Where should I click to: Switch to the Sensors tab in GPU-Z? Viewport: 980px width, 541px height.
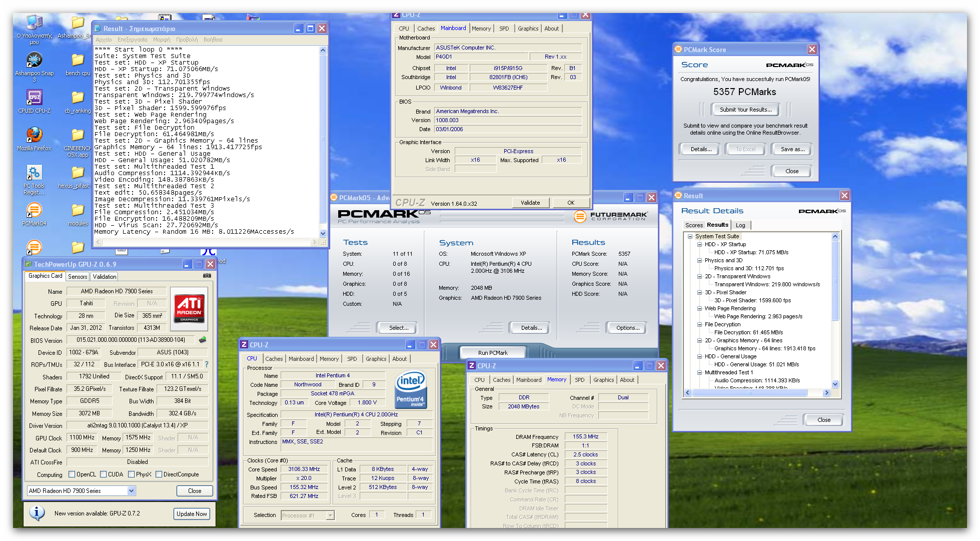(x=78, y=276)
